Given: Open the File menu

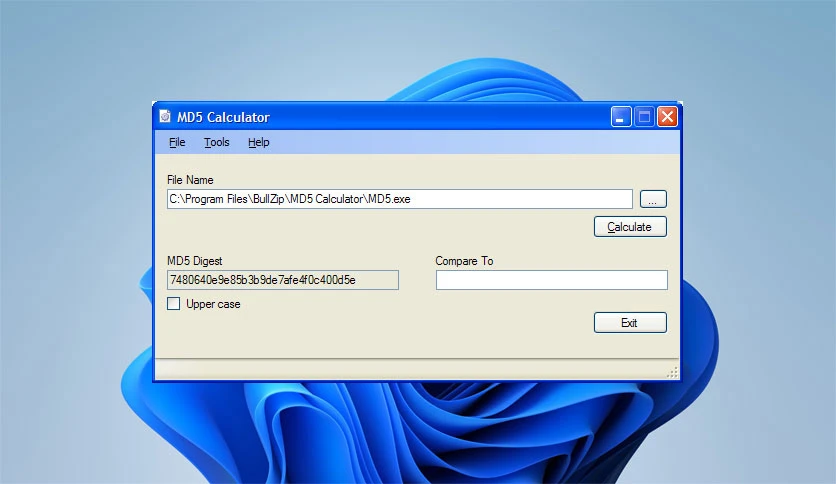Looking at the screenshot, I should 177,142.
